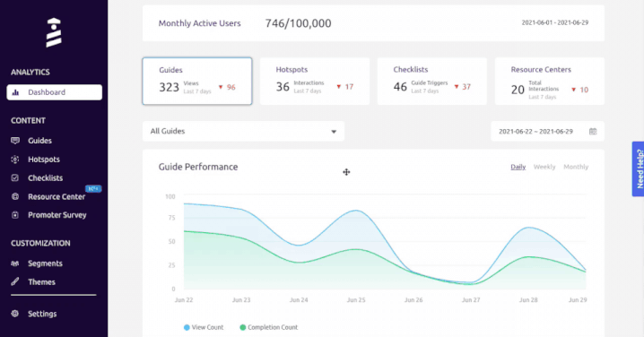
Task: Click the ANALYTICS section header
Action: pyautogui.click(x=30, y=73)
